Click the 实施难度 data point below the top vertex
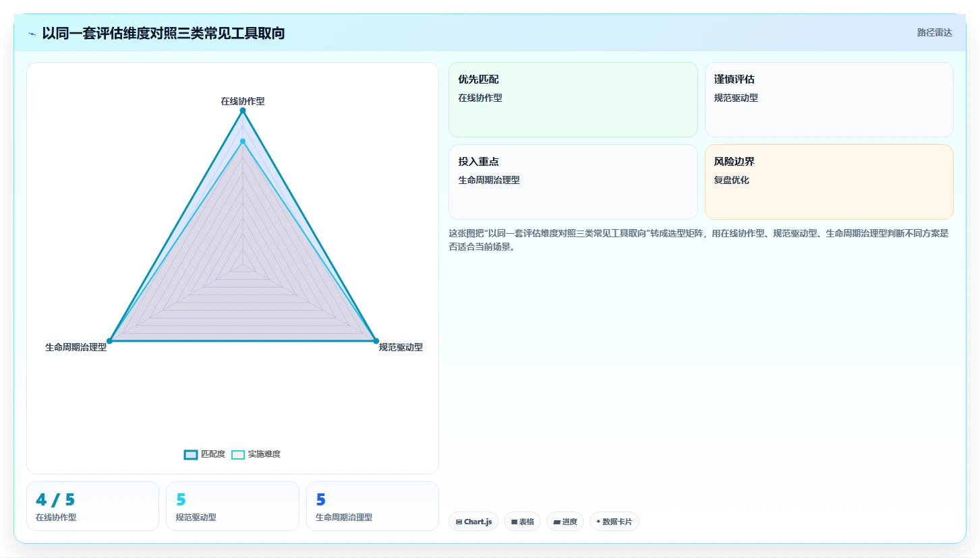This screenshot has width=980, height=558. (243, 142)
